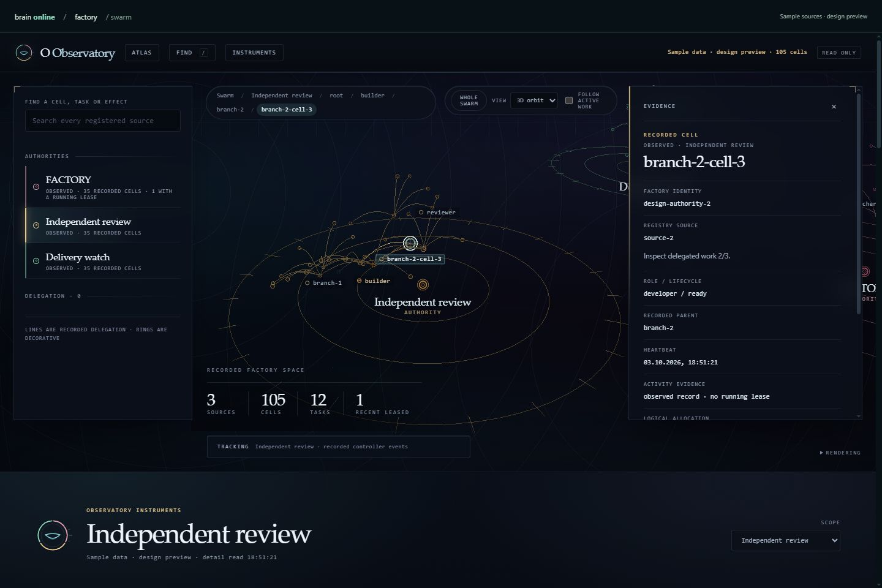Click the Delivery watch authority ring icon
882x588 pixels.
36,261
